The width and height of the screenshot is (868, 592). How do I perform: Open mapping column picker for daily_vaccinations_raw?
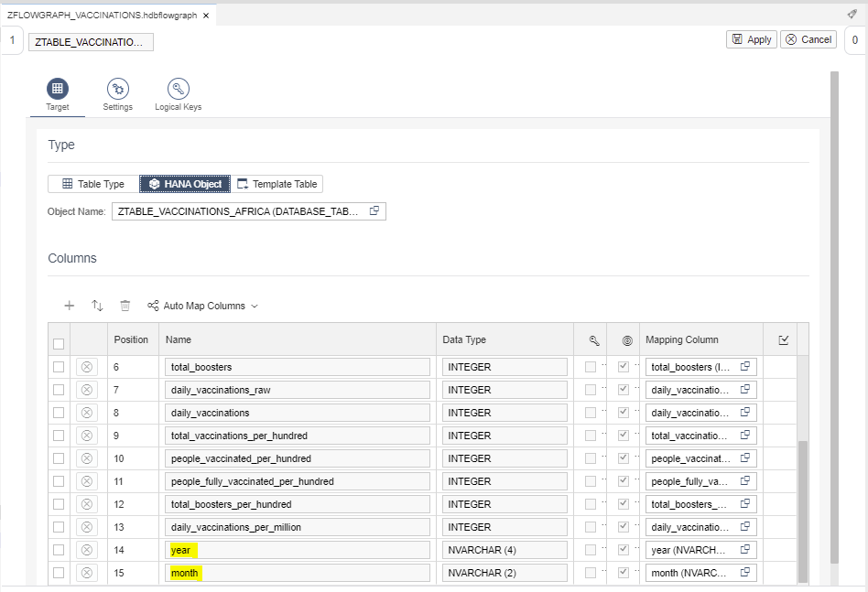(x=745, y=389)
